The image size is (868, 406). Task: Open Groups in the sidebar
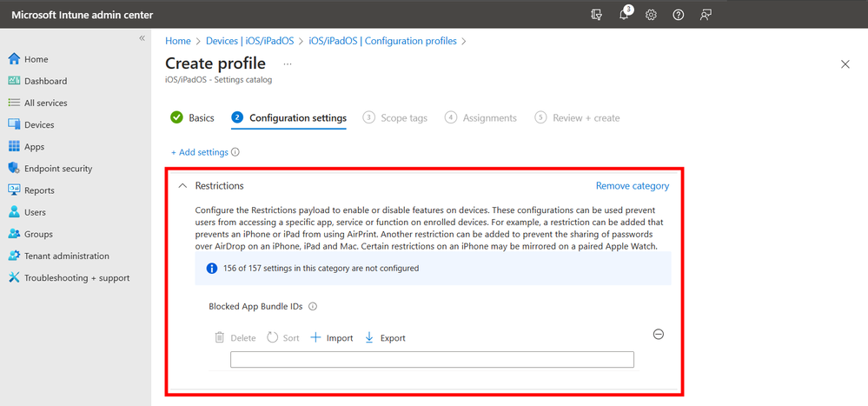30,234
